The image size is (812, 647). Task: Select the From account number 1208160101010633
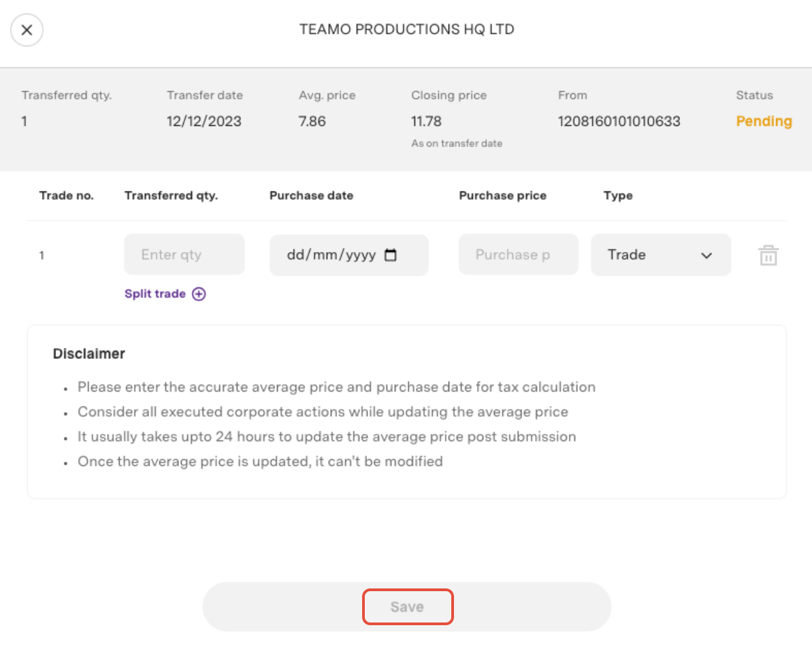tap(619, 121)
